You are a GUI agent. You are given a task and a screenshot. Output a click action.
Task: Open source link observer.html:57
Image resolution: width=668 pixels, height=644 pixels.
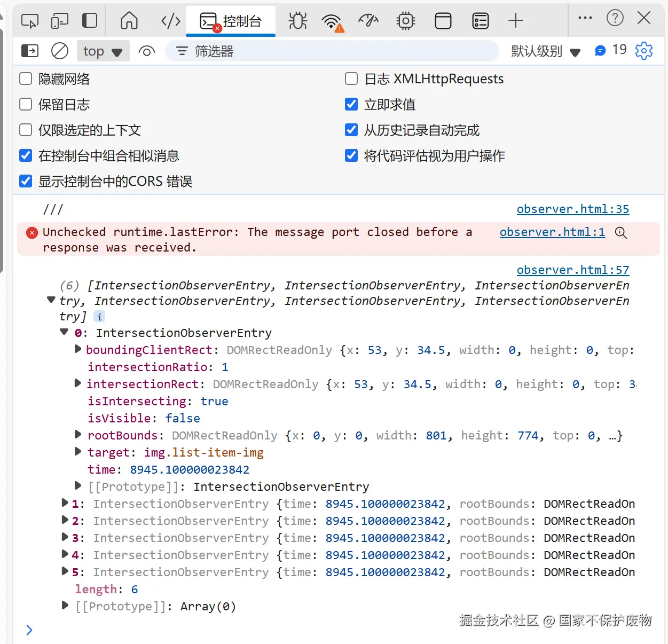[x=573, y=270]
